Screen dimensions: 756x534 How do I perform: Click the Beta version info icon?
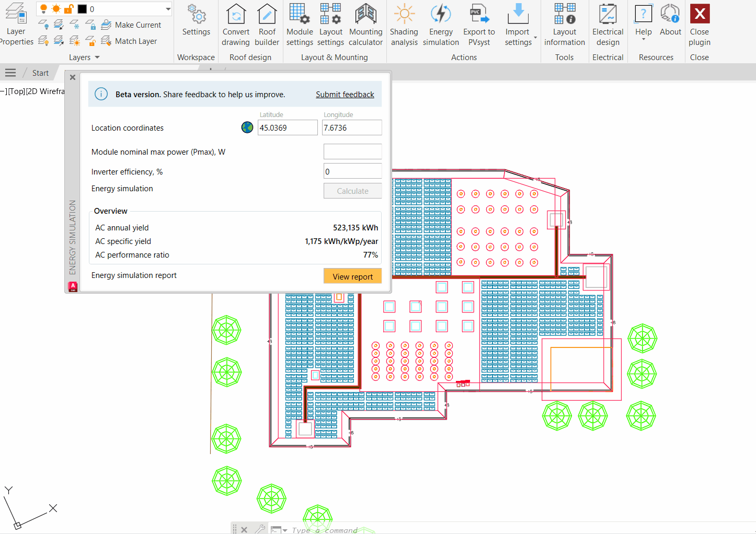101,94
